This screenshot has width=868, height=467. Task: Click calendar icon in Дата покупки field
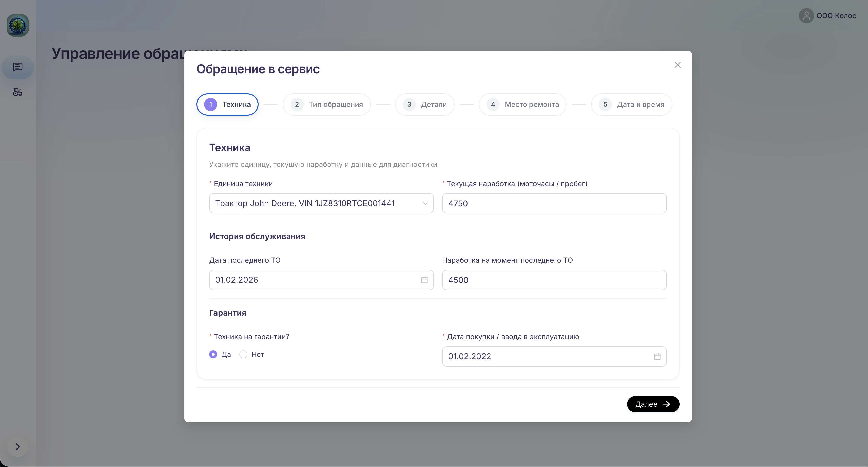(x=657, y=356)
